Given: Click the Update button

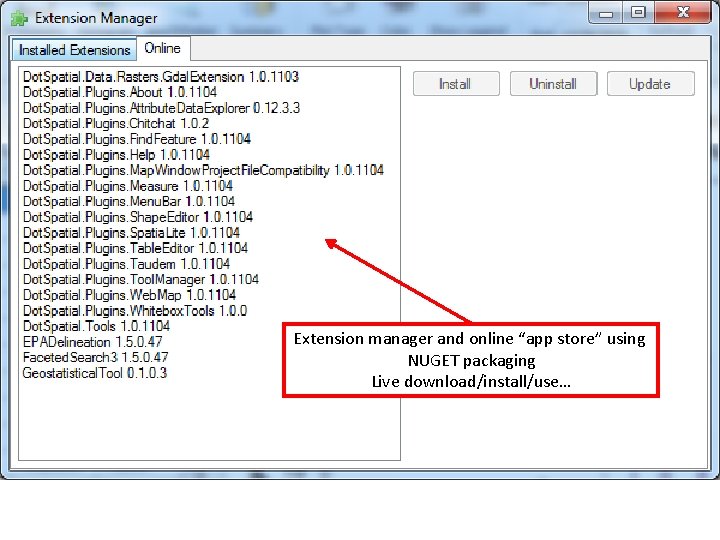Looking at the screenshot, I should click(x=650, y=84).
